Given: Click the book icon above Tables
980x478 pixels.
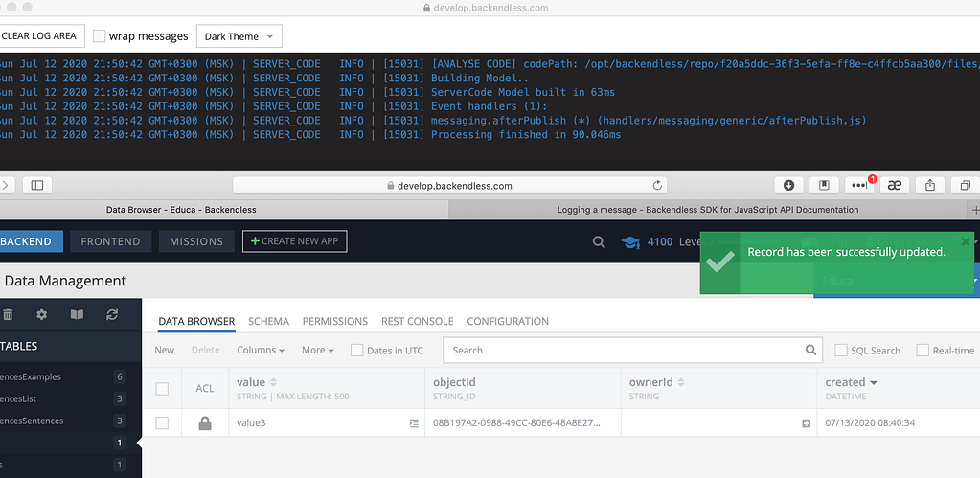Looking at the screenshot, I should pyautogui.click(x=77, y=314).
